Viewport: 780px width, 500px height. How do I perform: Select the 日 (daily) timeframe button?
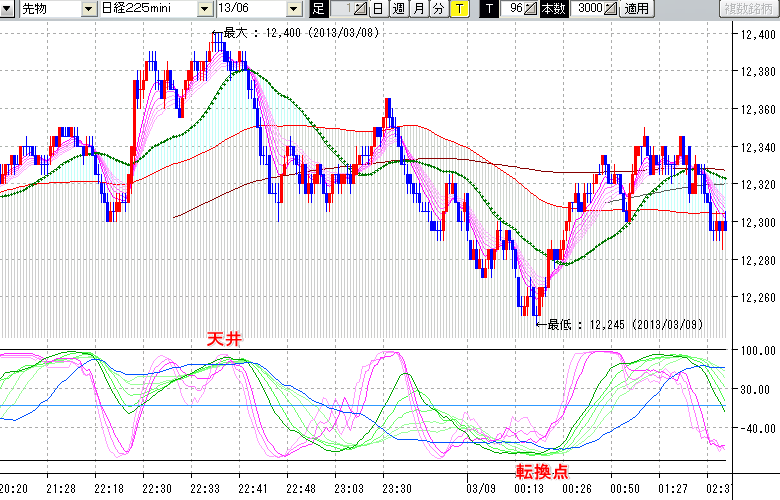(377, 9)
